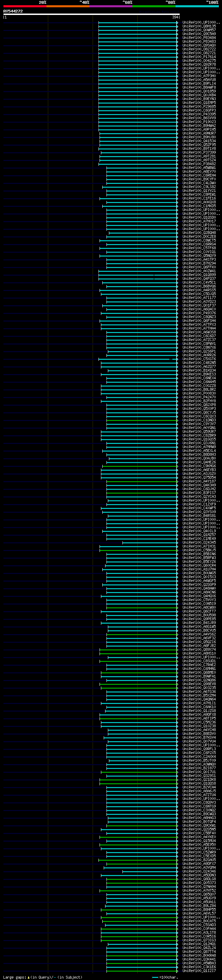Select hit label UniRef100_A7HT52

199,890
